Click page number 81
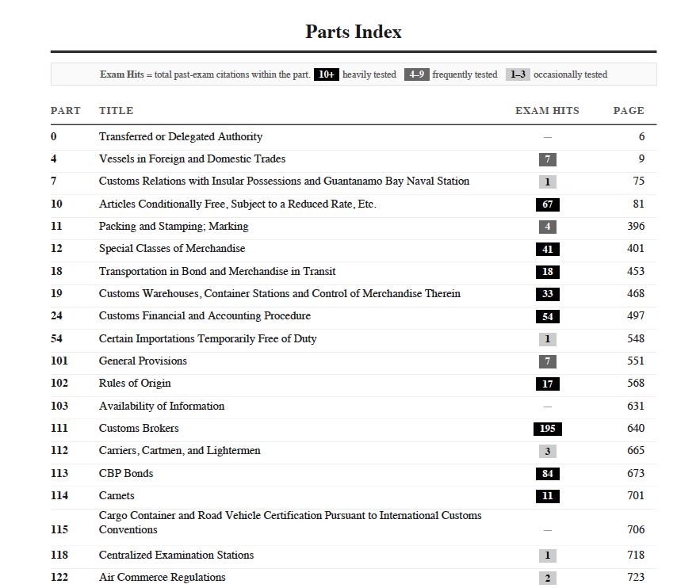 639,204
